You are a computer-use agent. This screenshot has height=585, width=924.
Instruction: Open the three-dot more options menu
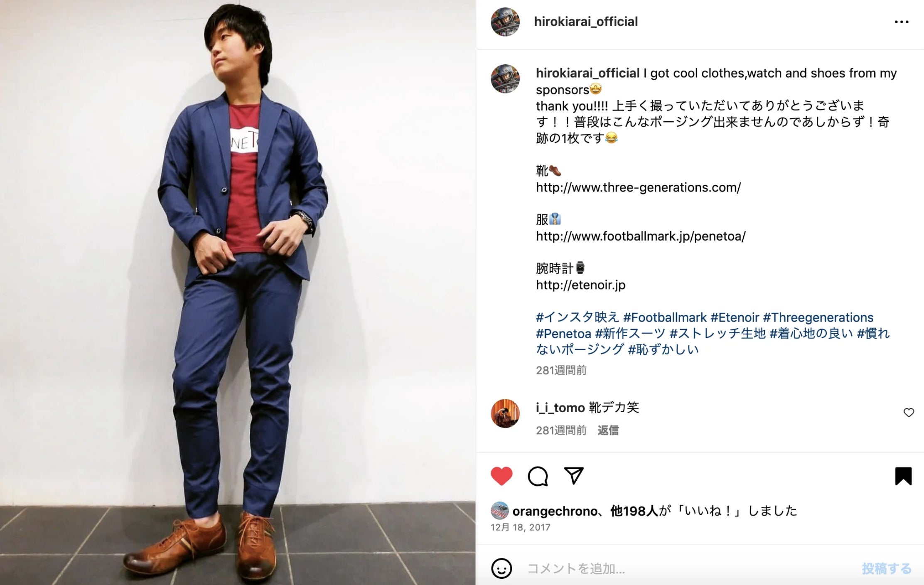pos(902,22)
